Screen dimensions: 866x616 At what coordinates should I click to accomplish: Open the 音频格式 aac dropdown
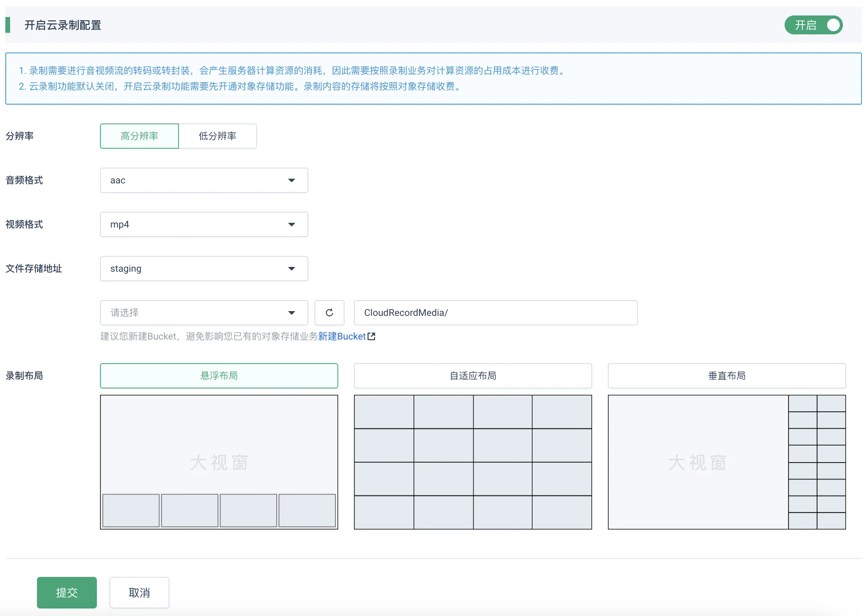pyautogui.click(x=204, y=180)
